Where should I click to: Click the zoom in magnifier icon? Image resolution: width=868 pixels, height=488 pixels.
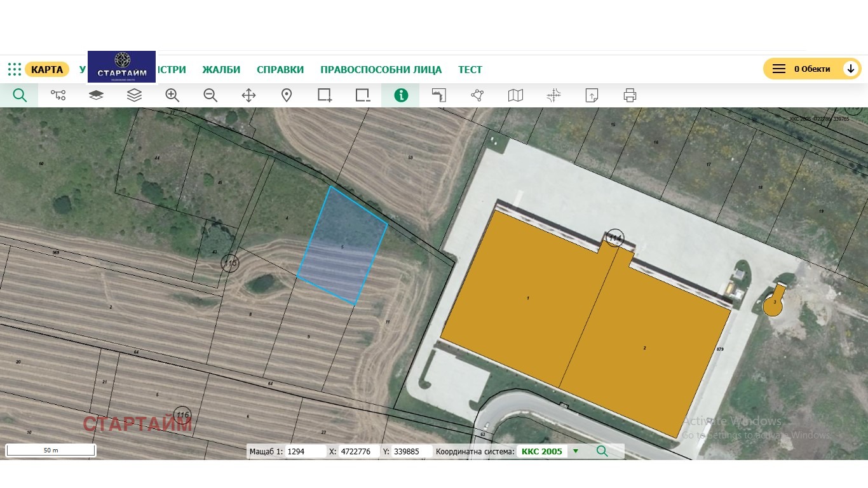pyautogui.click(x=172, y=95)
